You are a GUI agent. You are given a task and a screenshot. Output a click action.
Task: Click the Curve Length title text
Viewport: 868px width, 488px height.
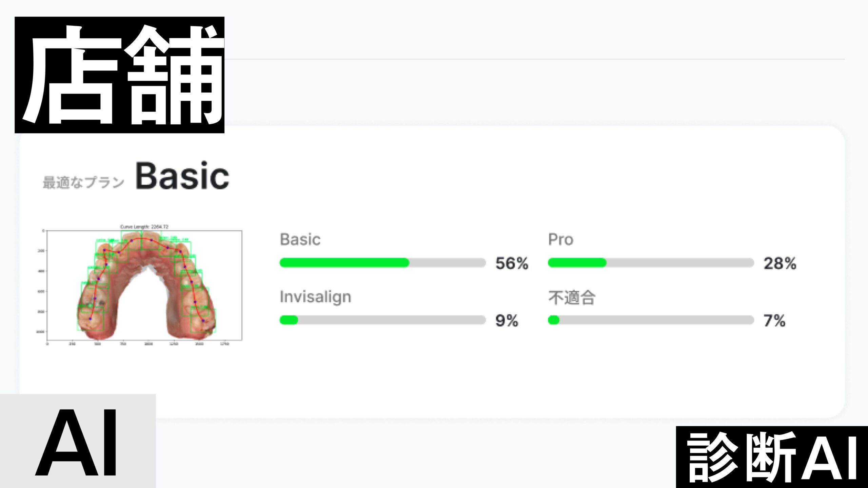(x=144, y=227)
